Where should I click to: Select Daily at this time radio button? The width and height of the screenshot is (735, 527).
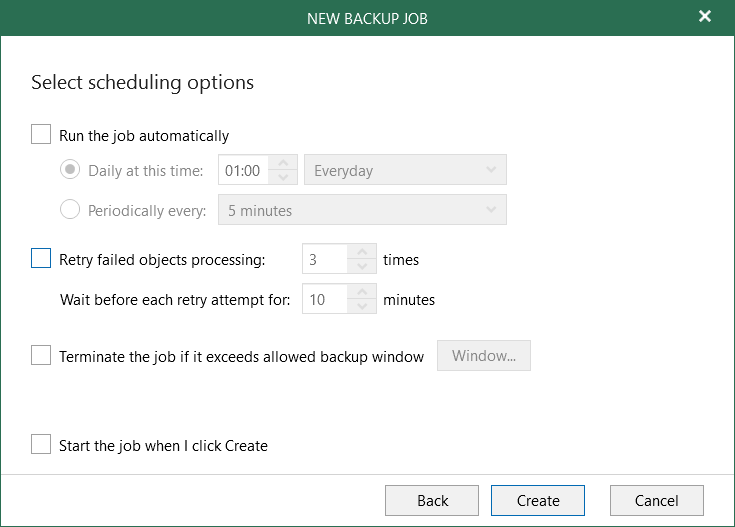[x=70, y=170]
